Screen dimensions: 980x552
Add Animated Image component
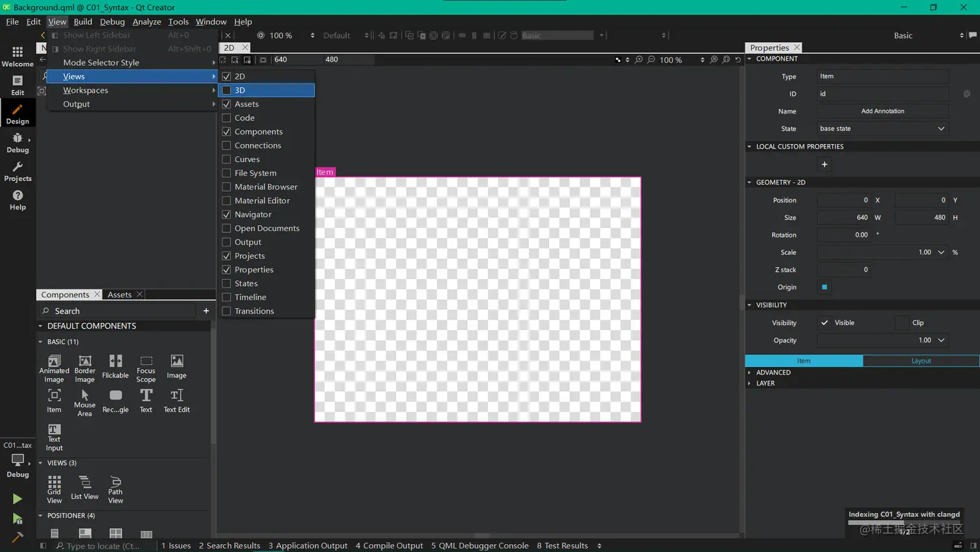pos(54,368)
